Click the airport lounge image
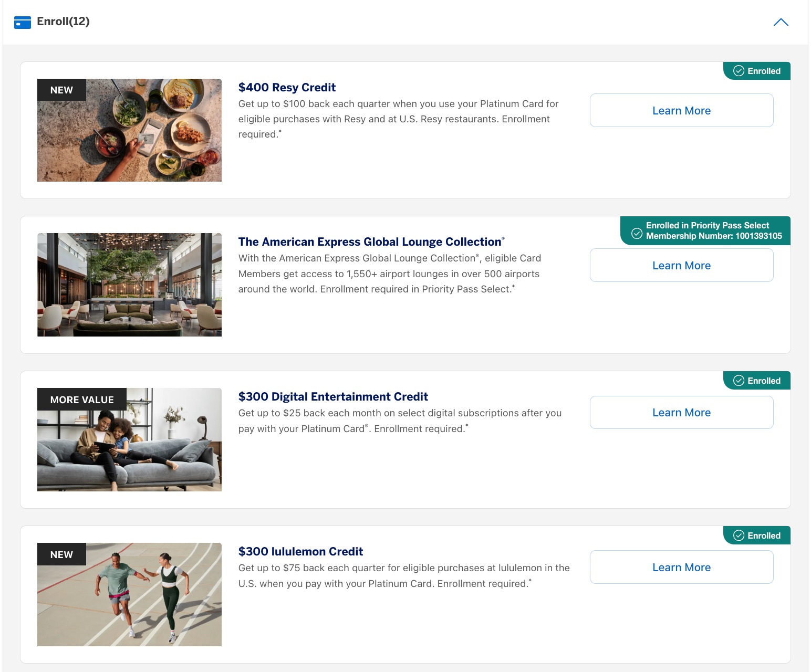The width and height of the screenshot is (811, 672). click(x=129, y=285)
